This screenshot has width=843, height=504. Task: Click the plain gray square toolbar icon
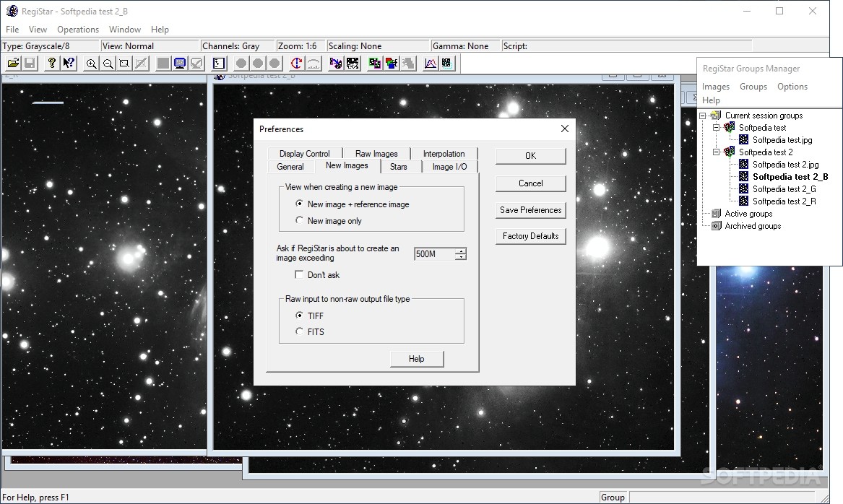click(x=163, y=64)
